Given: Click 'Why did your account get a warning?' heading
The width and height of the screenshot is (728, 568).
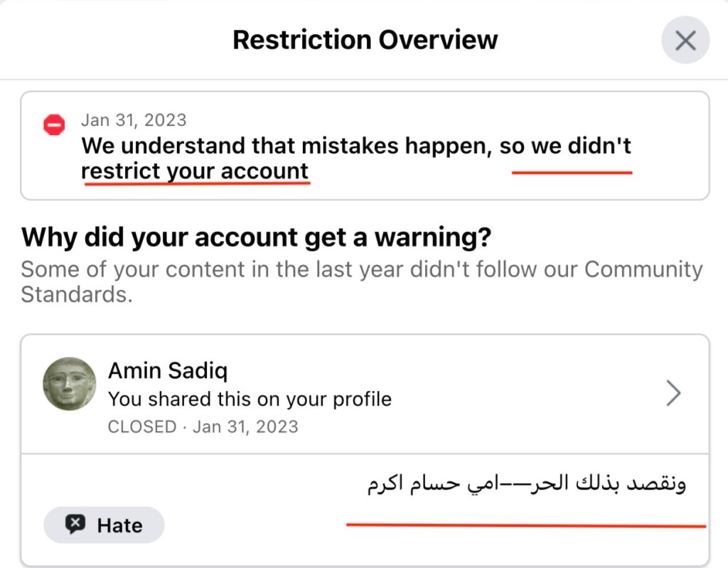Looking at the screenshot, I should (256, 237).
